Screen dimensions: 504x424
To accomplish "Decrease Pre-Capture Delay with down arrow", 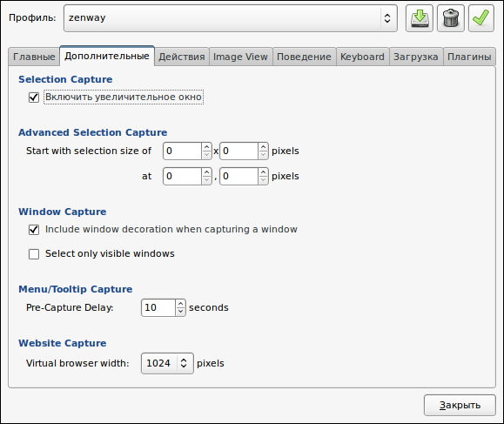I will pos(181,312).
